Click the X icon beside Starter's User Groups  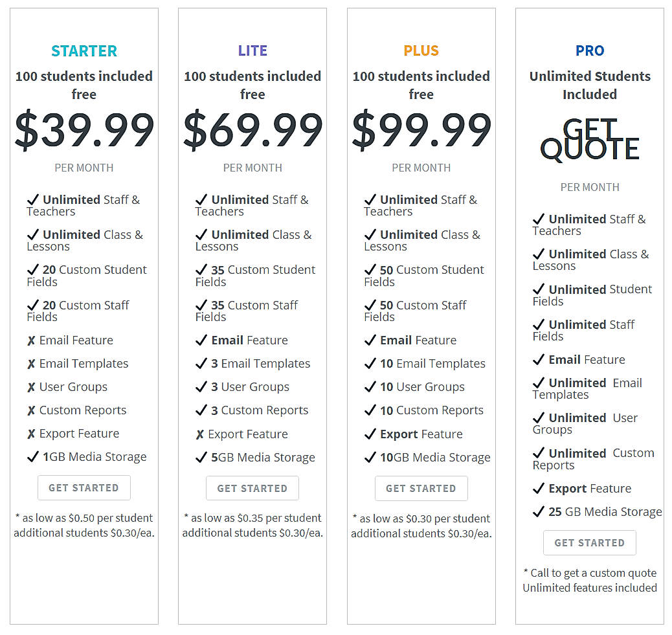click(32, 386)
